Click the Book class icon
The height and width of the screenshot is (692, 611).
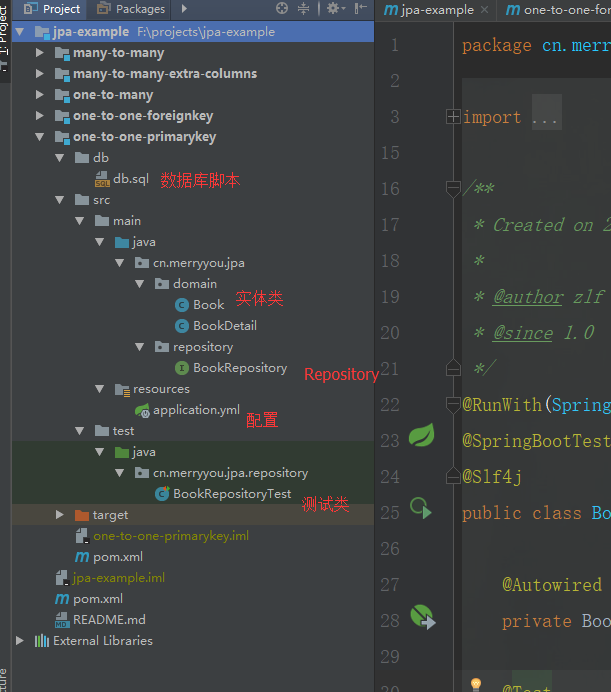pyautogui.click(x=182, y=305)
